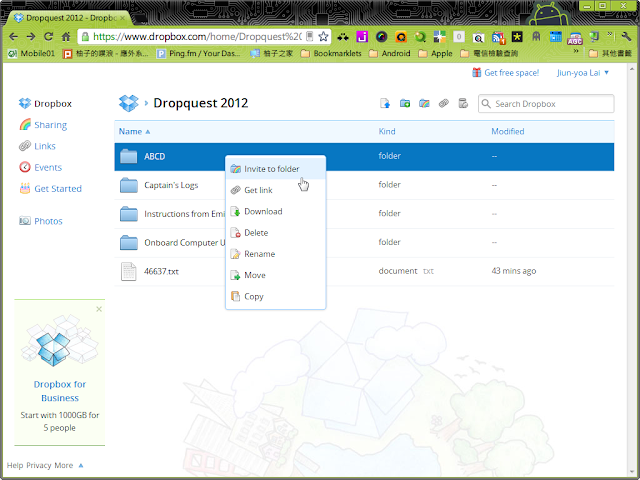Close the Dropbox for Business promo
Screen dimensions: 640x480
(99, 309)
